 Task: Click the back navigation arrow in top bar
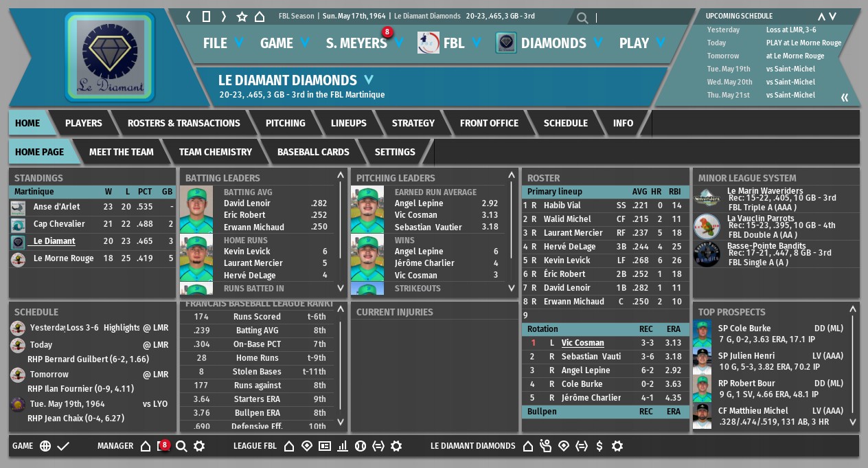(x=188, y=16)
